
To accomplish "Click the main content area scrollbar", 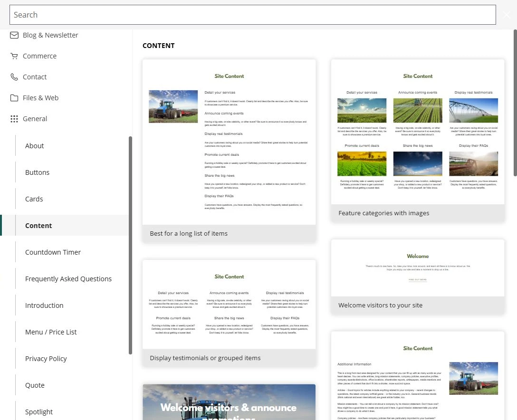I will click(515, 103).
